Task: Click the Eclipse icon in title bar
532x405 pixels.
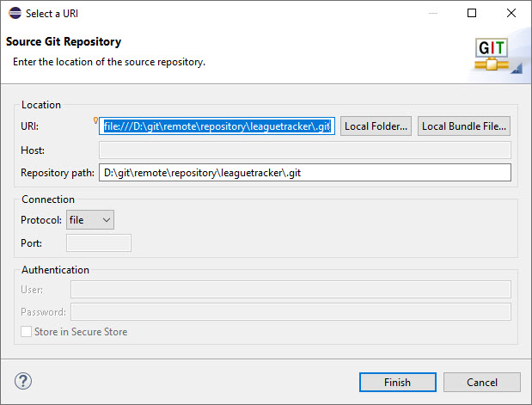Action: (14, 13)
